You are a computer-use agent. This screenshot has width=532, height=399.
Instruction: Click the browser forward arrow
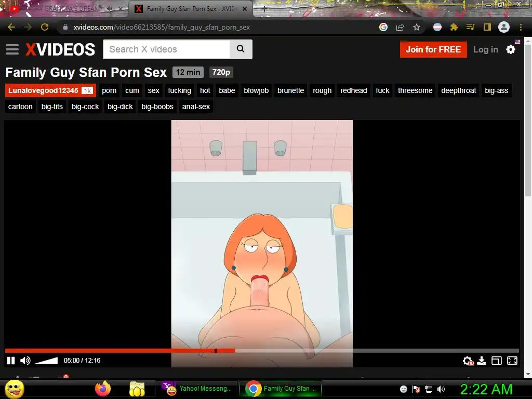click(x=28, y=27)
